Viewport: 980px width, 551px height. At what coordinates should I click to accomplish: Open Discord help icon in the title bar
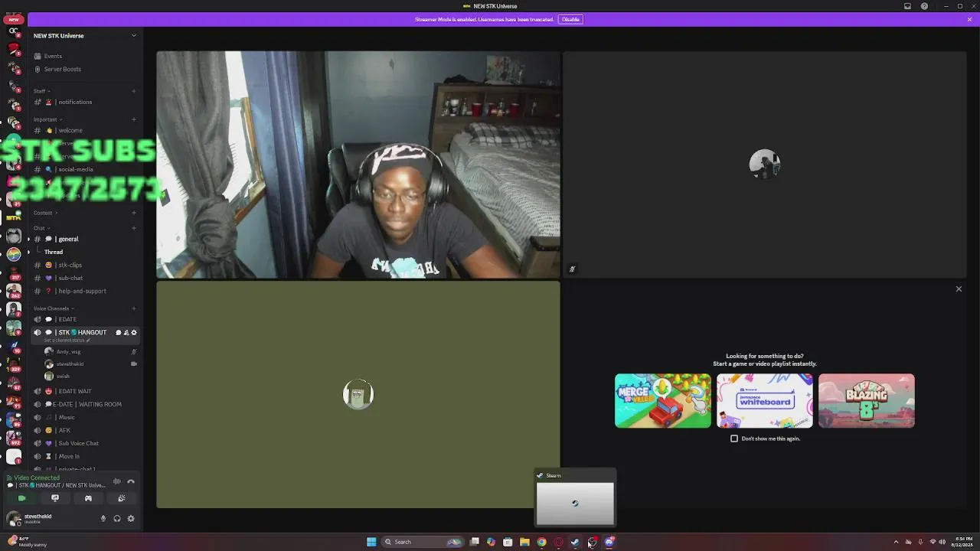tap(924, 6)
